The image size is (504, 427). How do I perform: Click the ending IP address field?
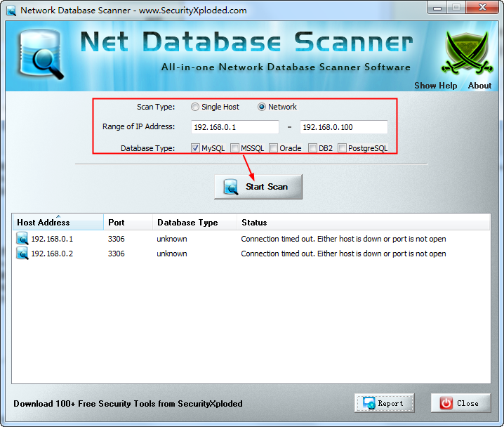point(344,127)
